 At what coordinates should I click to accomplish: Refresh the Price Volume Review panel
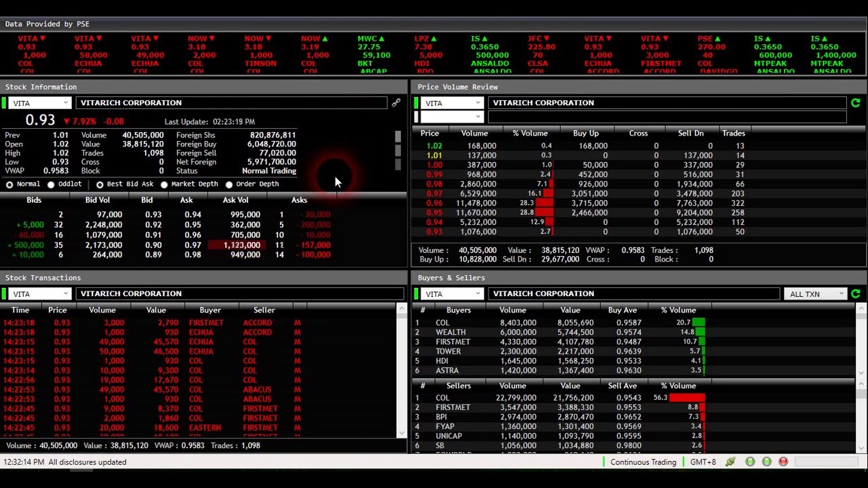[x=856, y=103]
